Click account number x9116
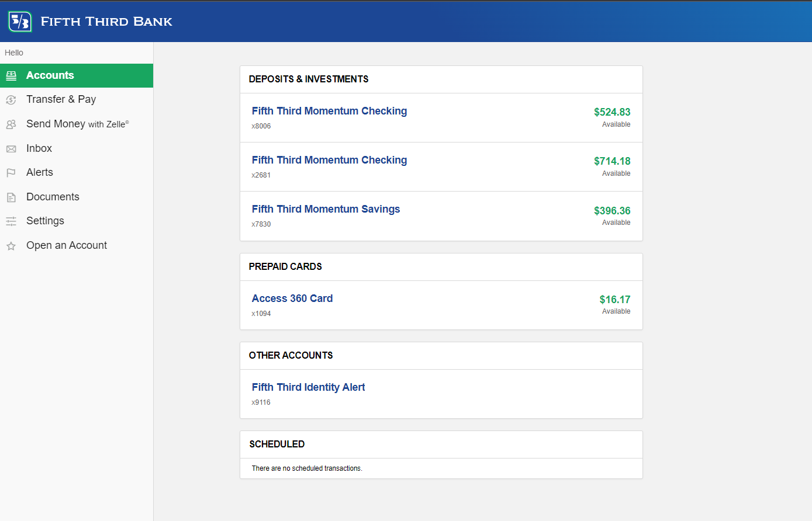Screen dimensions: 812x521 261,402
